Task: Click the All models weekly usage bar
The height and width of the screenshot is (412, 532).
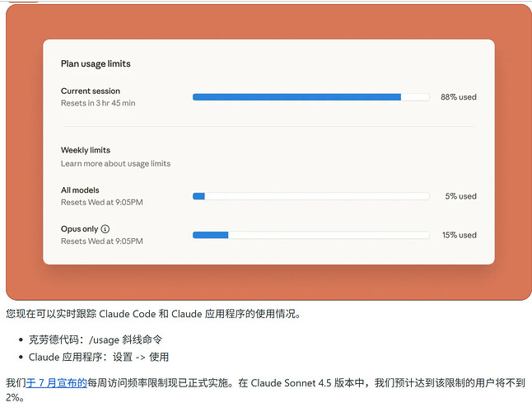Action: point(310,196)
